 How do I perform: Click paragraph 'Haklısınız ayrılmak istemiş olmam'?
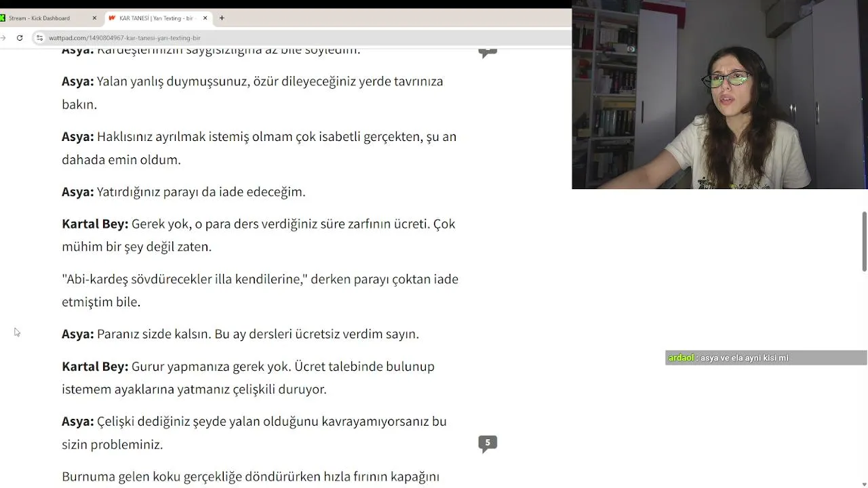click(259, 148)
